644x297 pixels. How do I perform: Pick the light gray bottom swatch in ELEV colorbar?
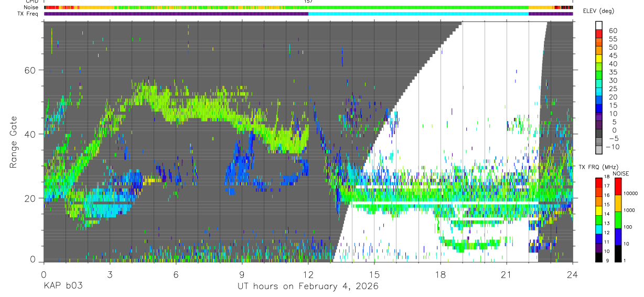[599, 151]
